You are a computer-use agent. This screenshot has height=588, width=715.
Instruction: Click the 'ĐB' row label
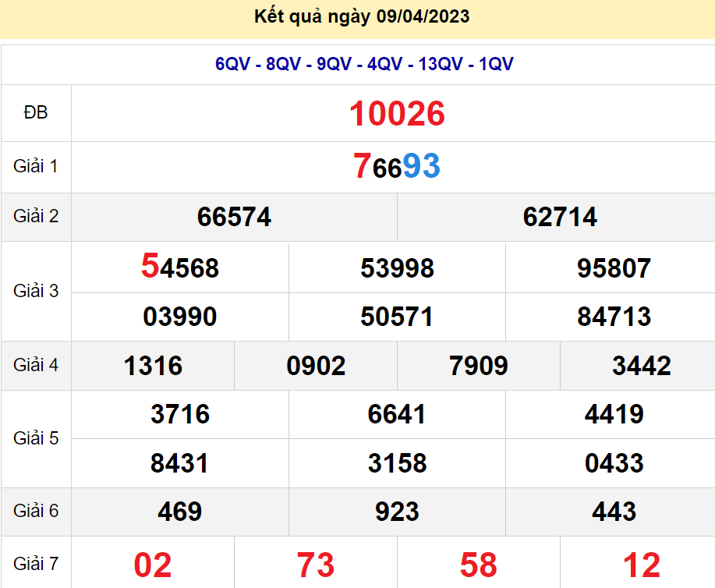36,113
